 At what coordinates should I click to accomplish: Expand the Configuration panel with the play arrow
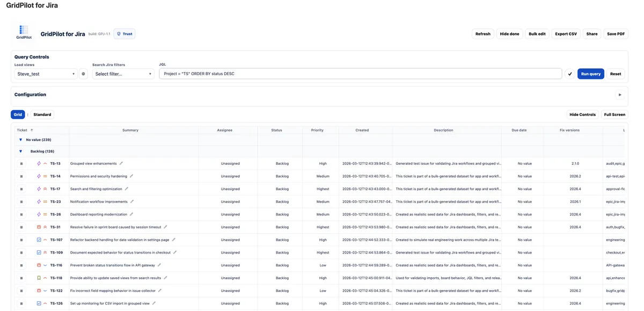(x=620, y=95)
